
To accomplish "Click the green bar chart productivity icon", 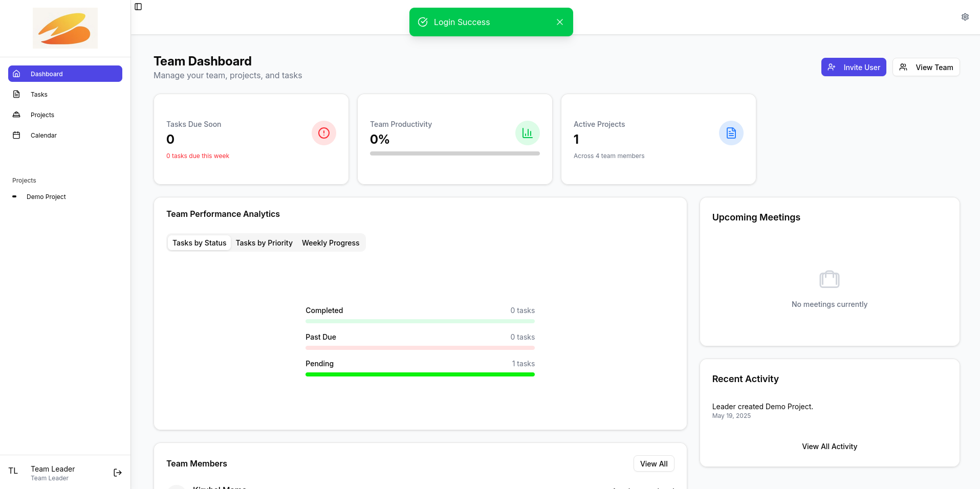I will (x=527, y=133).
